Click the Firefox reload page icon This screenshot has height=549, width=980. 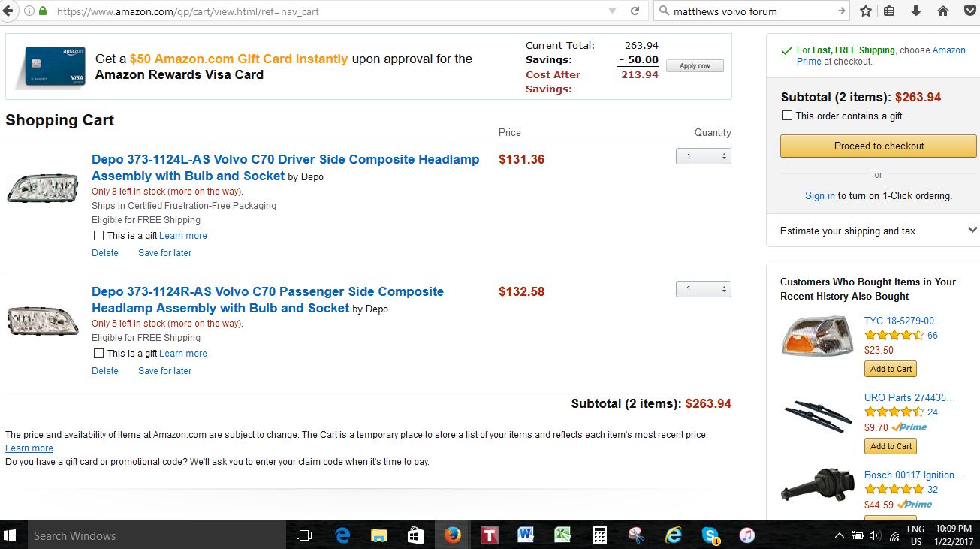click(635, 11)
